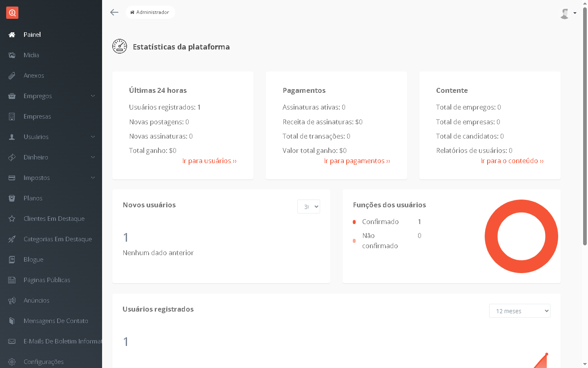Click the Mídia sidebar icon
Viewport: 588px width, 368px height.
click(12, 55)
